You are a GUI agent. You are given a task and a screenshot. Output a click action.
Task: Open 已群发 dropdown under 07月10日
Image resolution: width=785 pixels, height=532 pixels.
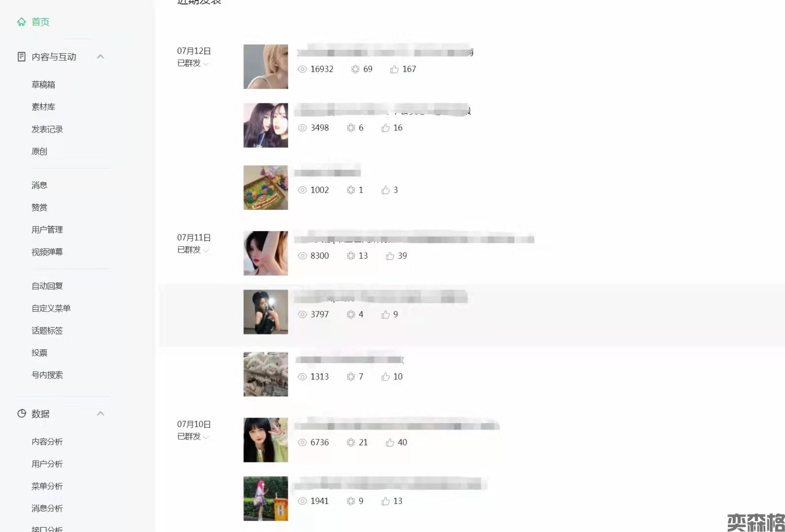click(193, 436)
